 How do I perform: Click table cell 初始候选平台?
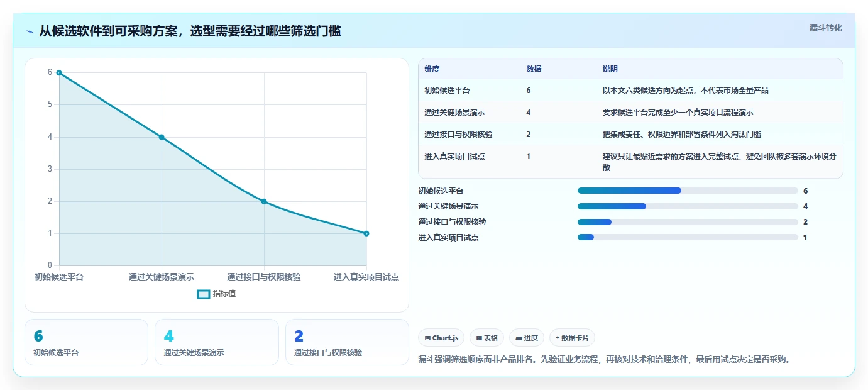pos(447,91)
